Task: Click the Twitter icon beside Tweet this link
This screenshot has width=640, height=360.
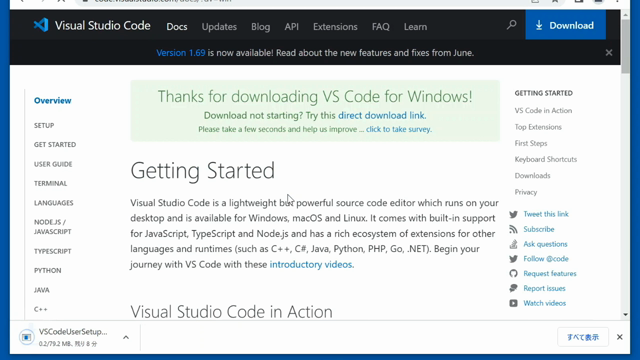Action: [513, 214]
